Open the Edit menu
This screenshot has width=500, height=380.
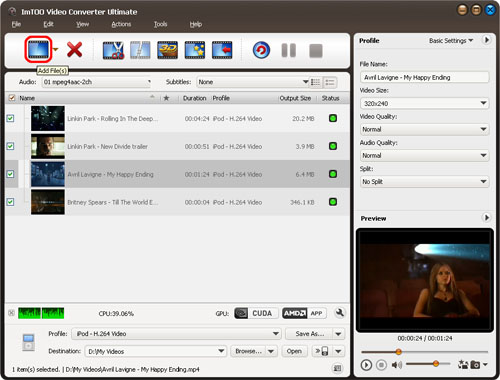coord(48,24)
